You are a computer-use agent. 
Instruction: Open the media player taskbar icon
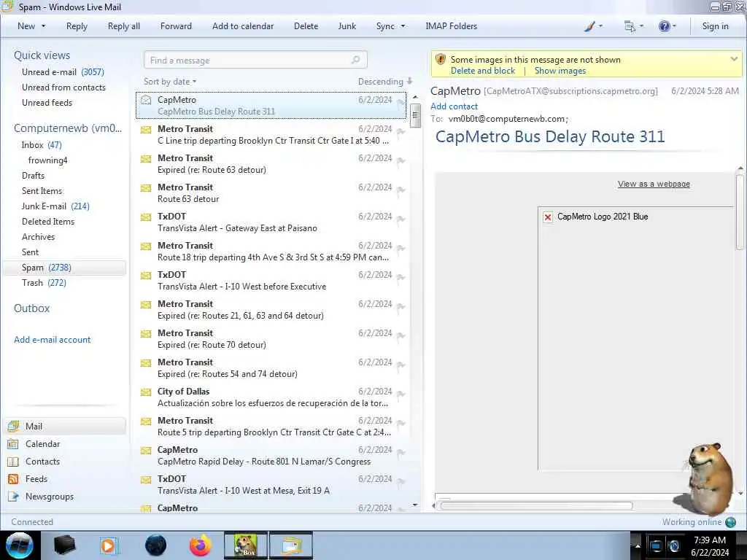tap(109, 545)
